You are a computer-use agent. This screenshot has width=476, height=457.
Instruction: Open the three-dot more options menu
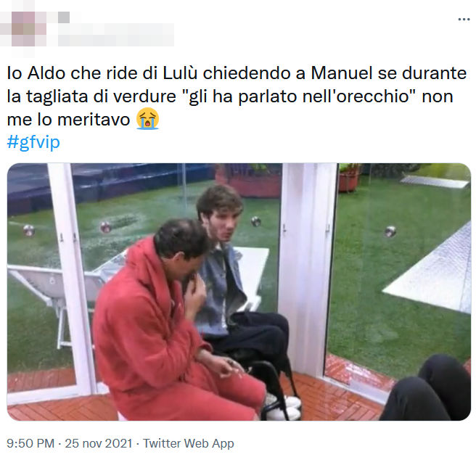pos(464,20)
